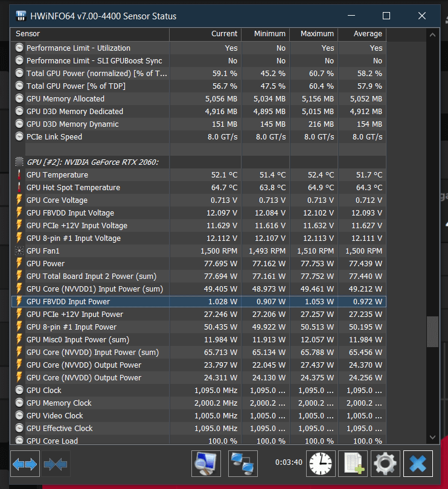The image size is (448, 489).
Task: Click icon beside Performance Limit - Utilization
Action: point(19,48)
